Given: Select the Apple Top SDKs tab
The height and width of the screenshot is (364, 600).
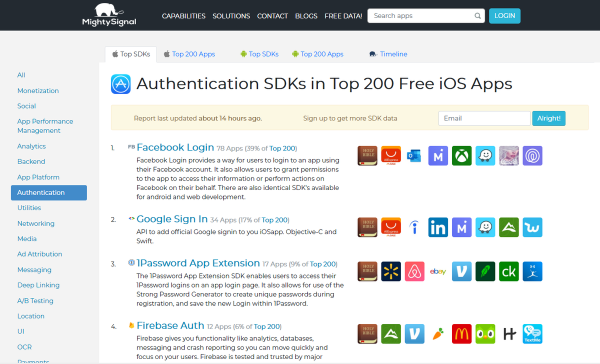Looking at the screenshot, I should tap(131, 54).
